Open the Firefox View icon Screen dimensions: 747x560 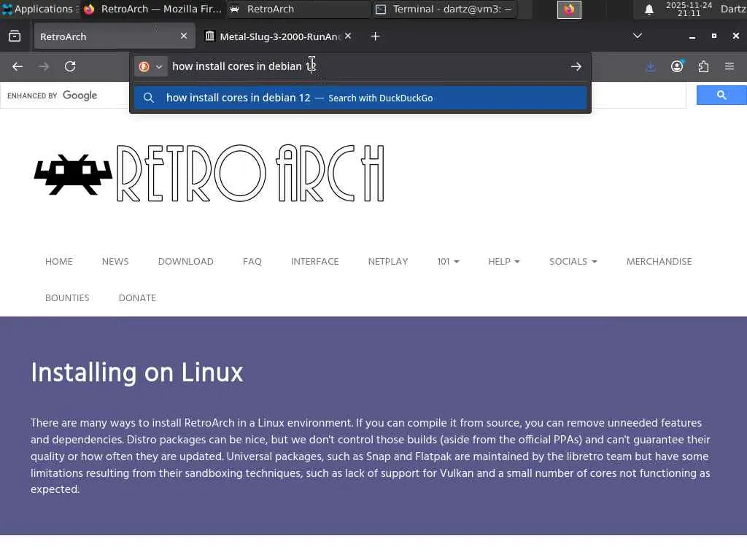pyautogui.click(x=15, y=36)
